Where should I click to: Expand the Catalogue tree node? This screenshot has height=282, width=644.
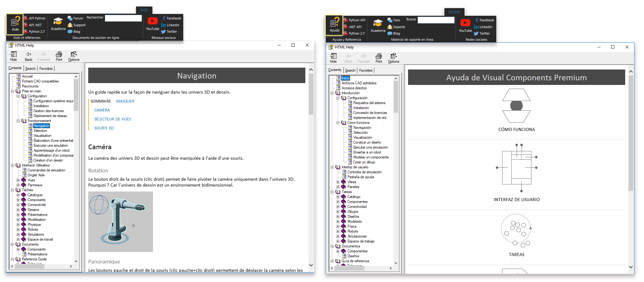click(x=18, y=195)
